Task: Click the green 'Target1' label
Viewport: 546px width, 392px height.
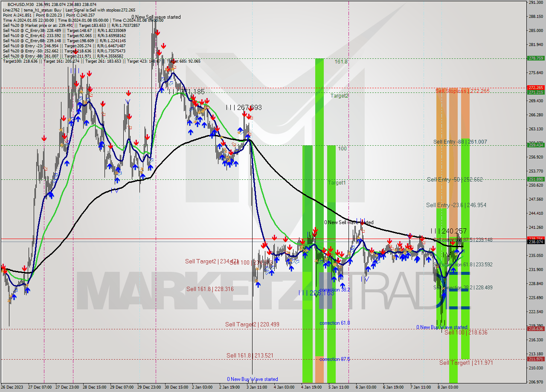Action: [x=337, y=182]
